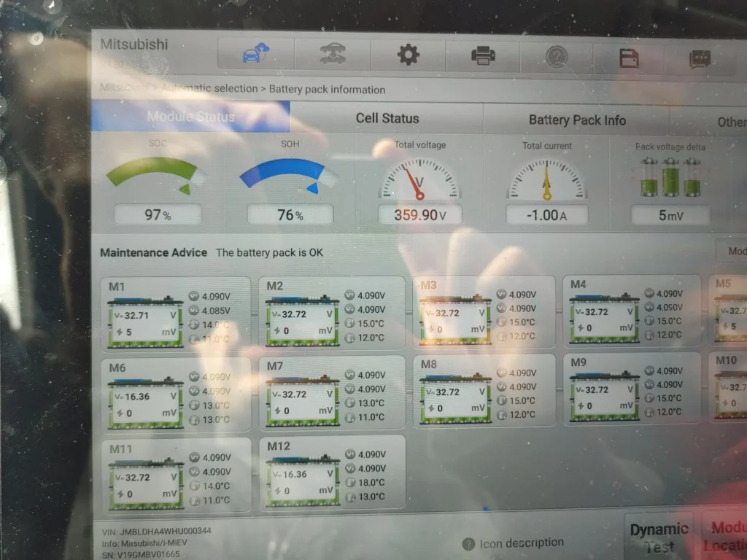The height and width of the screenshot is (560, 747).
Task: Open module M5 card
Action: pos(729,309)
